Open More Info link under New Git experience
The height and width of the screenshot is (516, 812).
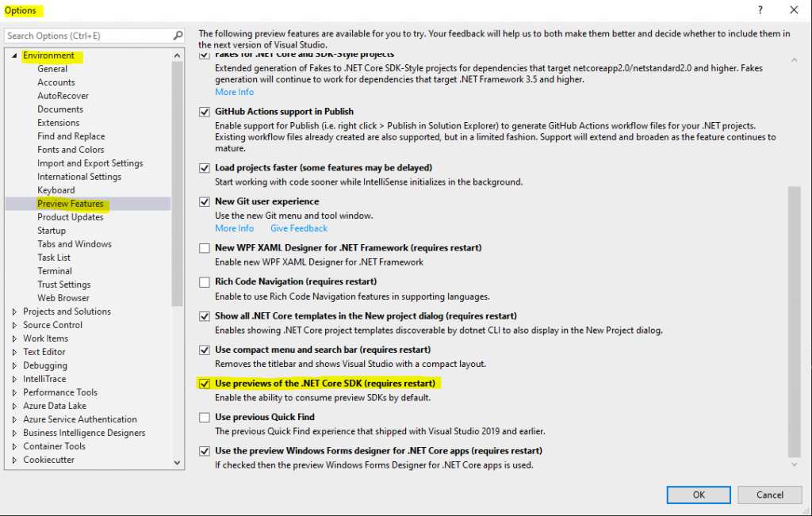pos(235,228)
